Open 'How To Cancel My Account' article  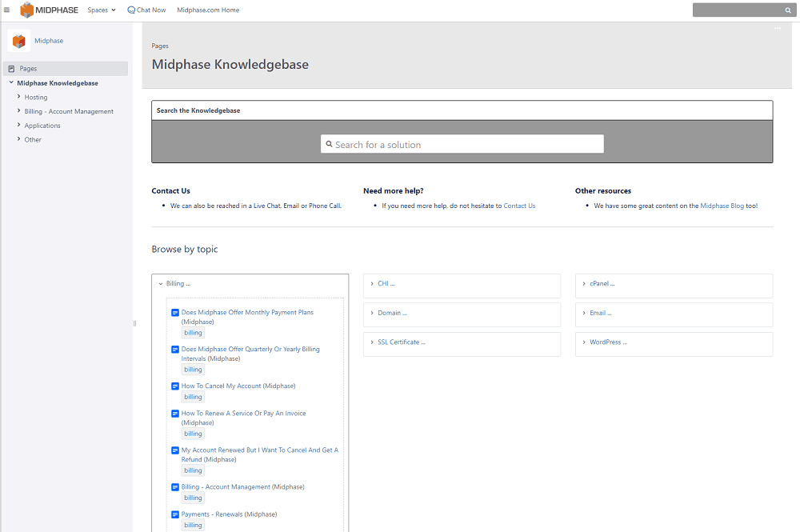tap(221, 386)
